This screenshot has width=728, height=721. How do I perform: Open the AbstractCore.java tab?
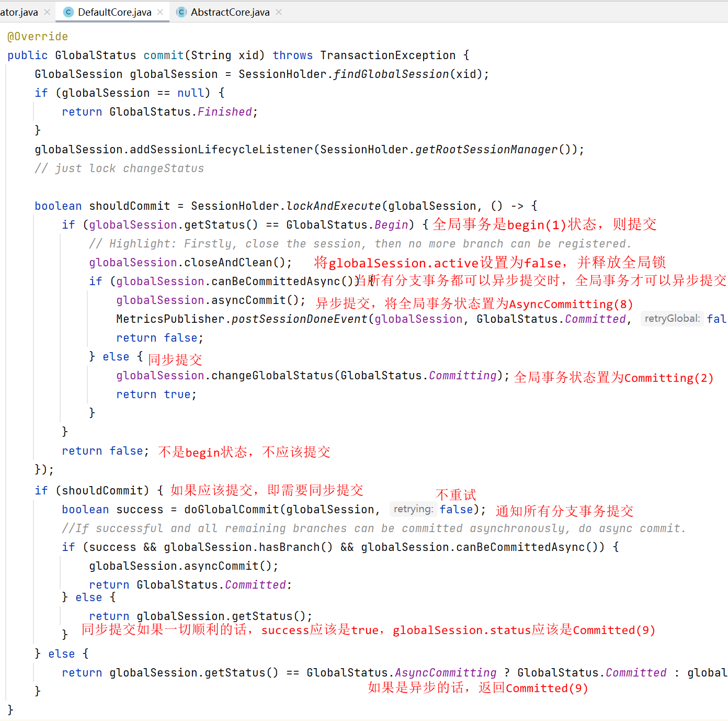click(x=230, y=12)
